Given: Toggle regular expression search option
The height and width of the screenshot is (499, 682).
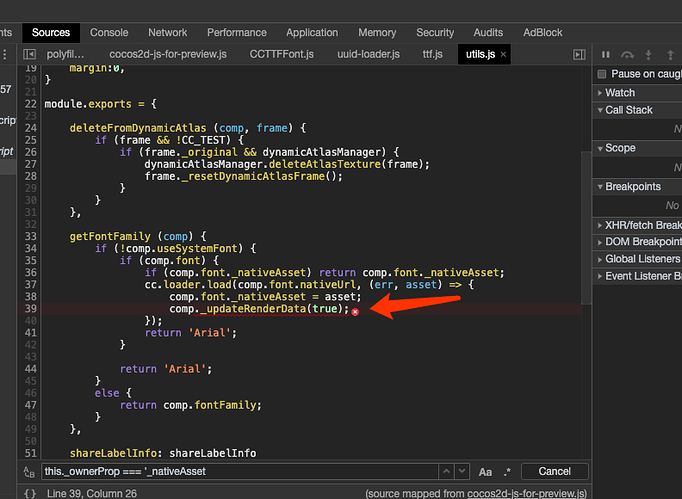Looking at the screenshot, I should (x=507, y=472).
